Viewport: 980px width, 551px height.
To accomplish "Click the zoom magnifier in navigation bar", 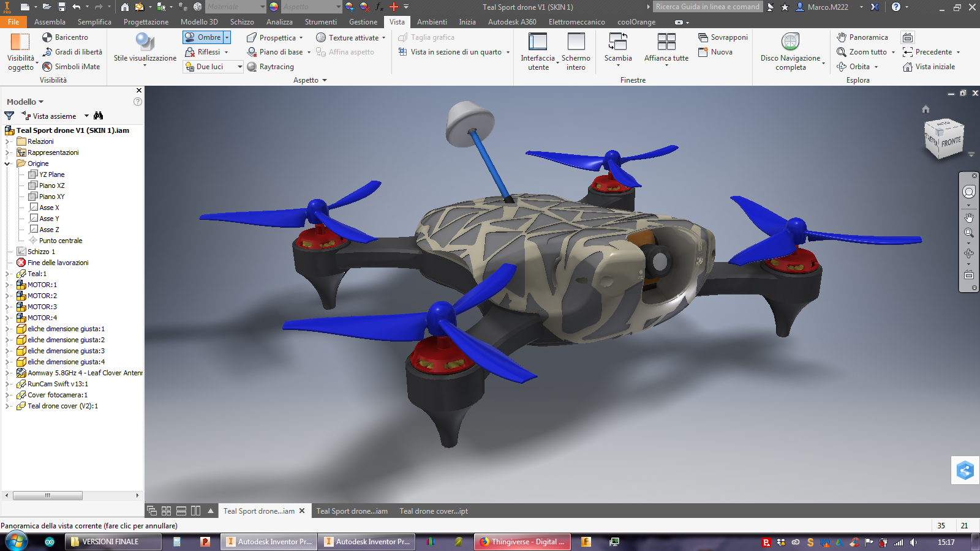I will point(969,233).
